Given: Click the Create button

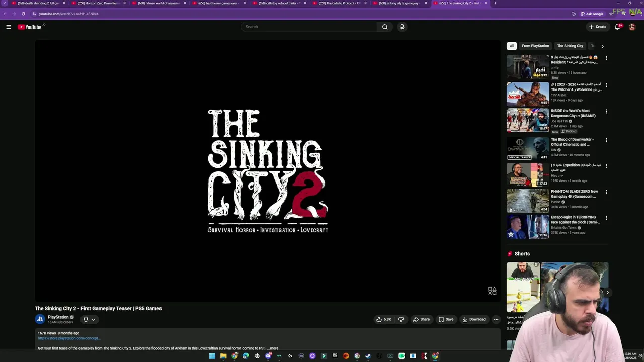Looking at the screenshot, I should 598,27.
